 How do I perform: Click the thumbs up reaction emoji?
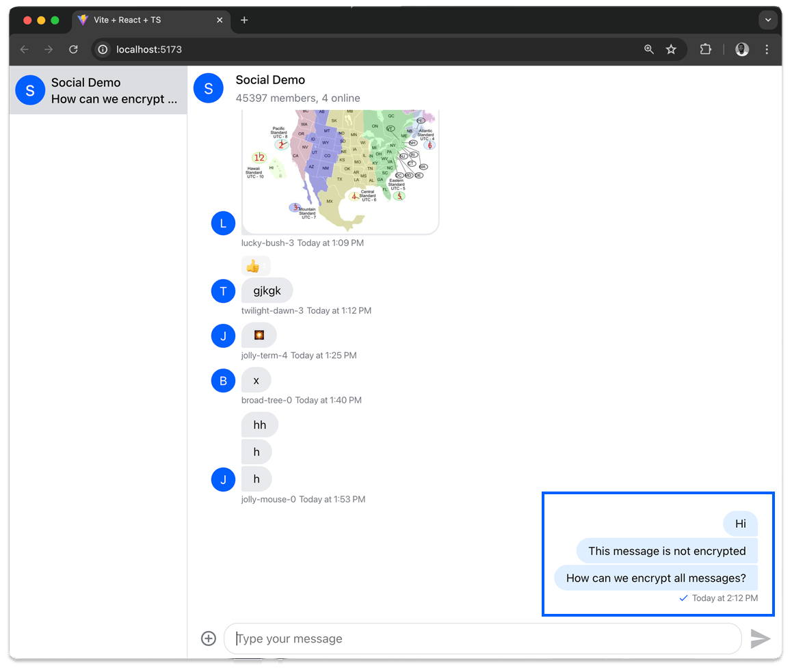point(253,266)
